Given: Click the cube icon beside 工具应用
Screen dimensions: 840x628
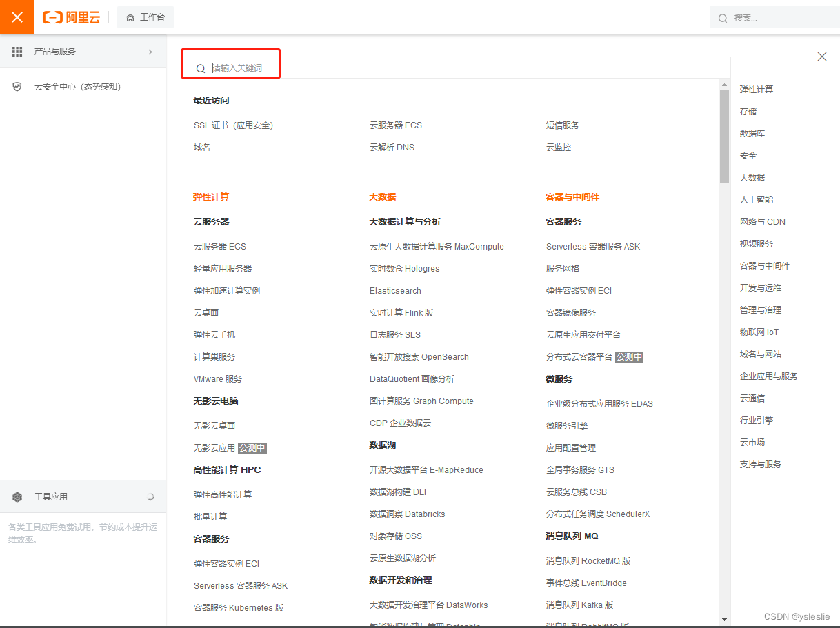Looking at the screenshot, I should (17, 497).
